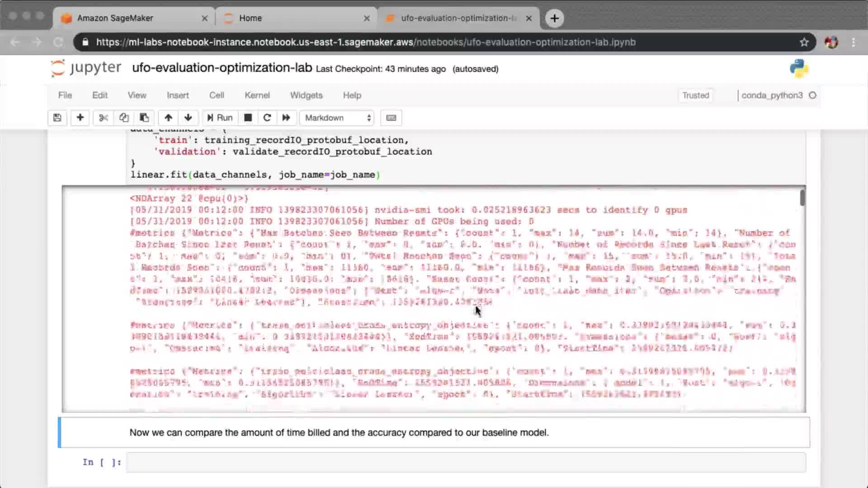Click the Trusted notebook button
The image size is (868, 488).
[695, 95]
